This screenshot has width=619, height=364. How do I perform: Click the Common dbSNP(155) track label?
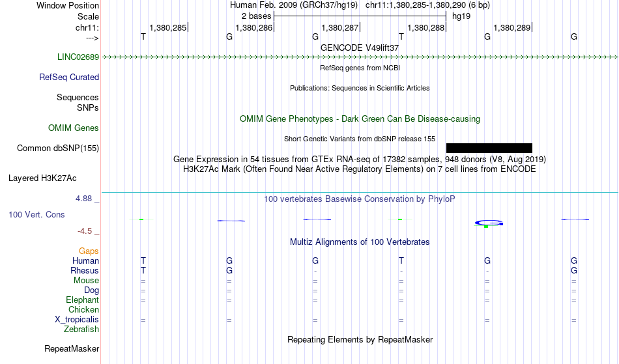point(58,148)
